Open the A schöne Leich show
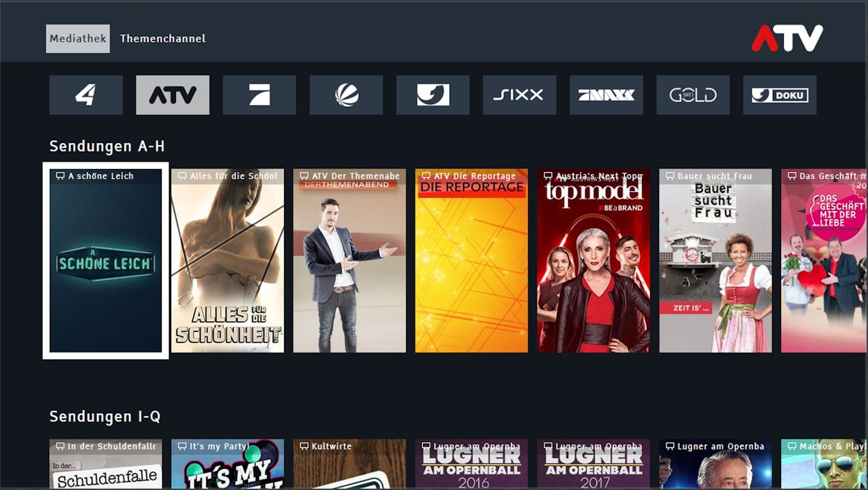 click(x=105, y=261)
